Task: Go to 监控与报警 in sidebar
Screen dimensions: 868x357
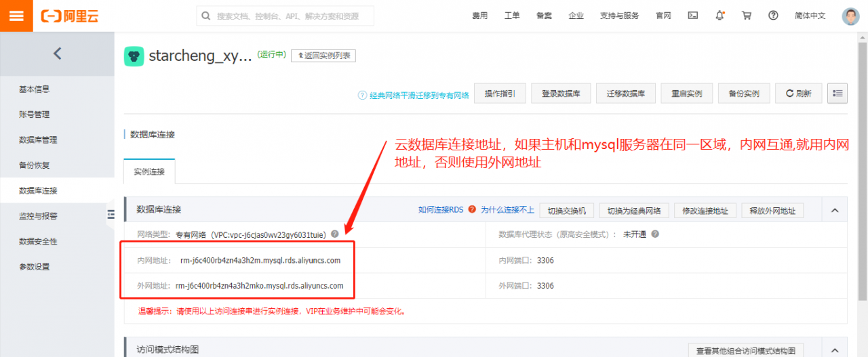Action: coord(38,216)
